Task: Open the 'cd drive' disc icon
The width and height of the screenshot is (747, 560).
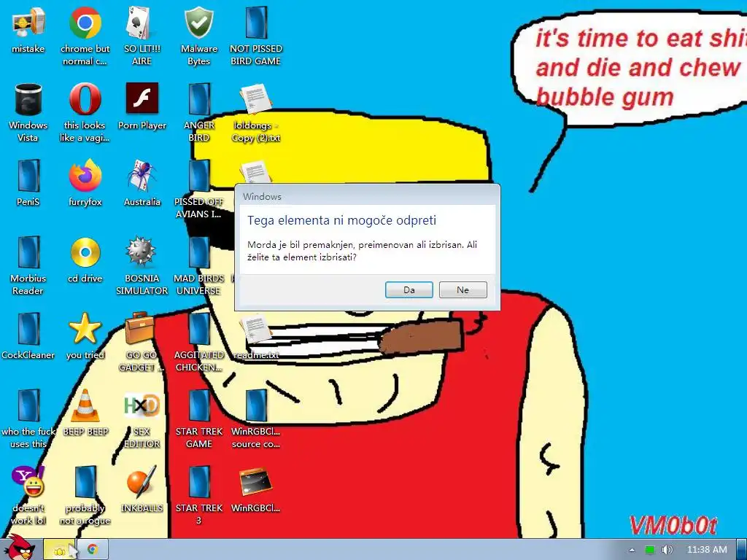Action: 85,260
